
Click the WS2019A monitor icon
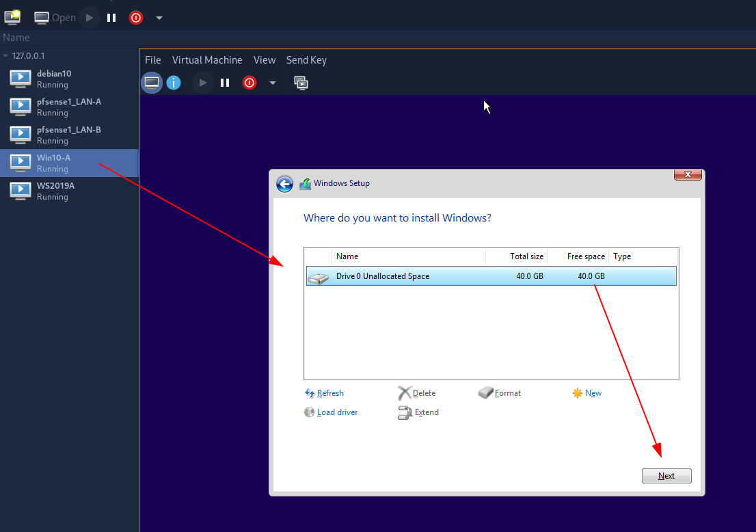coord(21,191)
